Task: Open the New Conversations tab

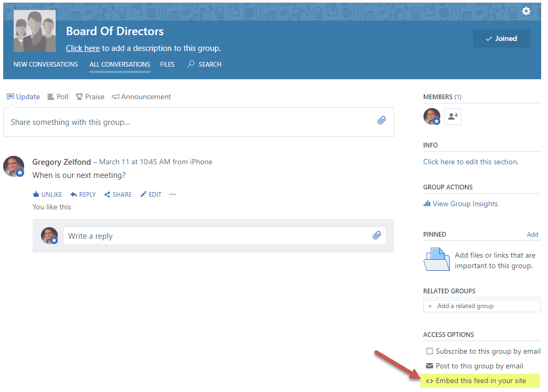Action: tap(46, 64)
